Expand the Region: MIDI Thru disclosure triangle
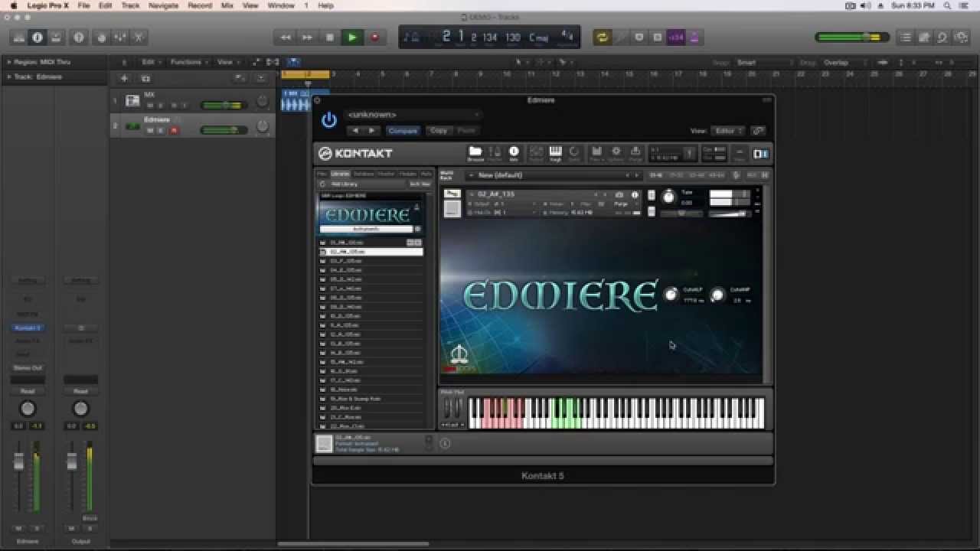The height and width of the screenshot is (551, 980). pyautogui.click(x=8, y=62)
